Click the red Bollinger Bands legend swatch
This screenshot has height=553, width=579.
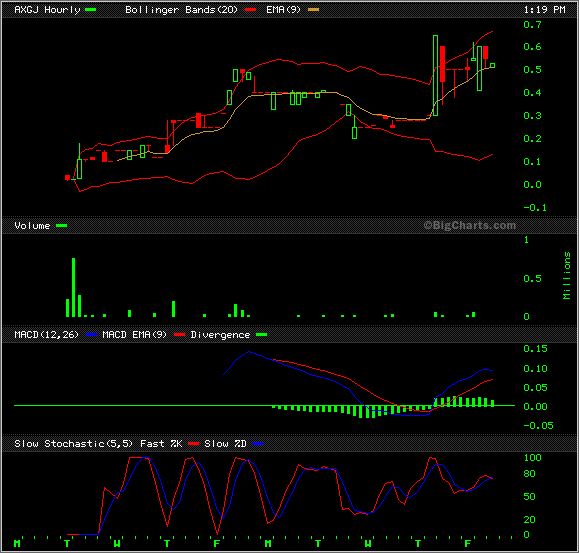click(250, 10)
